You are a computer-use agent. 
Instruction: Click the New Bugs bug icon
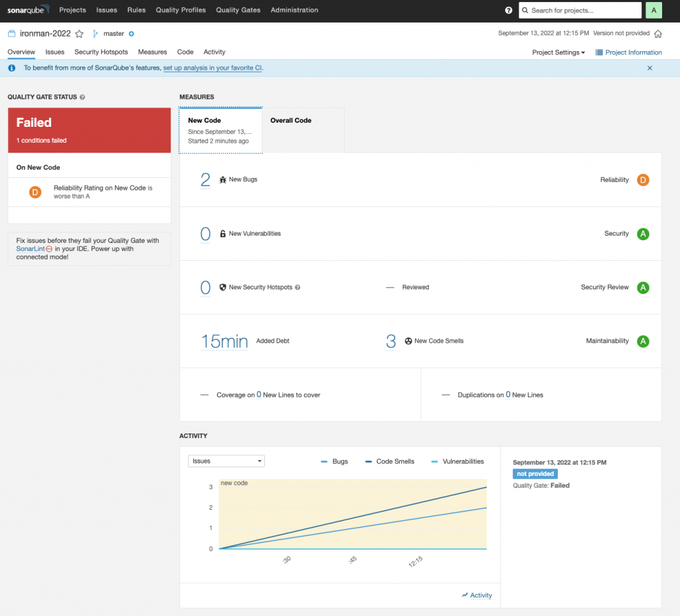(222, 179)
